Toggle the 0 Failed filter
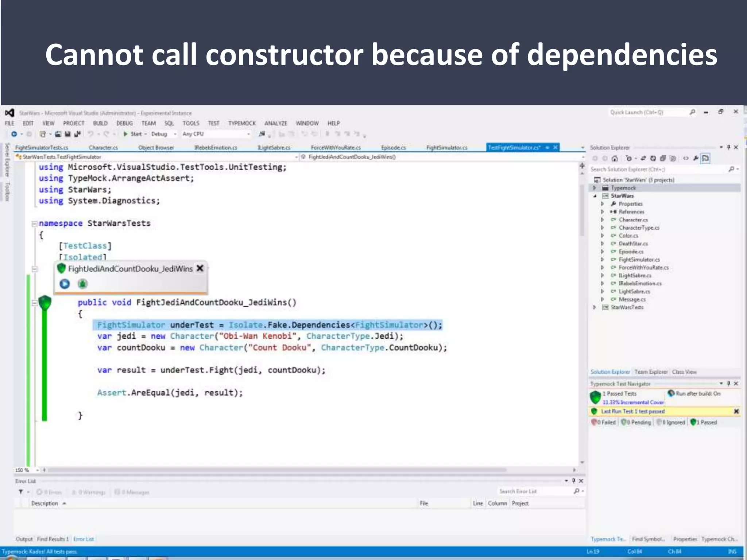Screen dimensions: 747x560 603,422
